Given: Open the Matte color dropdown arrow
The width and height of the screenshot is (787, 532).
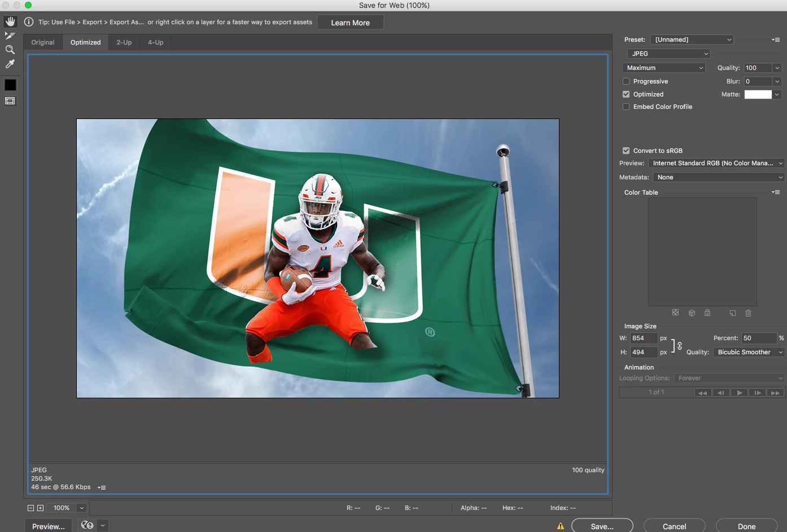Looking at the screenshot, I should coord(777,94).
